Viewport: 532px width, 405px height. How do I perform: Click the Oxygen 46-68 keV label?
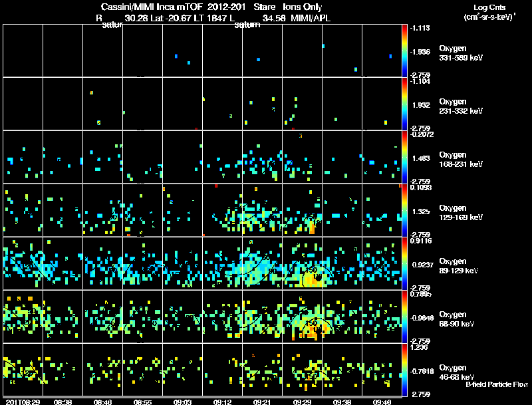[457, 372]
